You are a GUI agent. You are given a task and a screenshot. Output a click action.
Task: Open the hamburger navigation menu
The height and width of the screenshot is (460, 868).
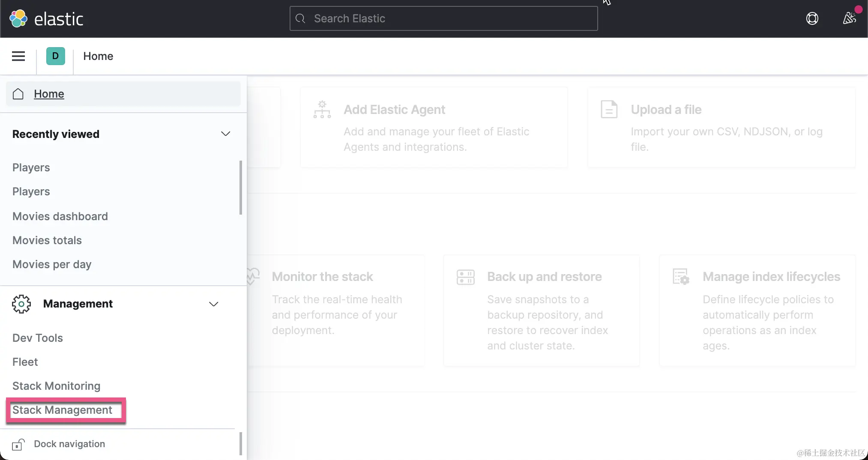coord(18,56)
